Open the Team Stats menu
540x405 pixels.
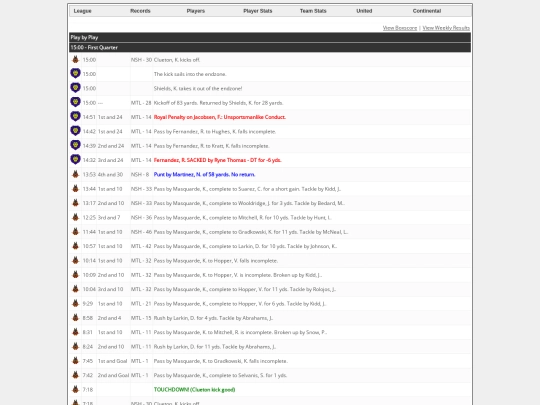pyautogui.click(x=313, y=11)
